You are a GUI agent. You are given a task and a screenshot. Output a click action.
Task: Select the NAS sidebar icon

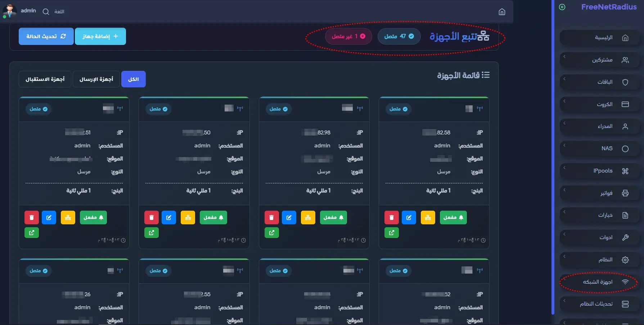[x=626, y=148]
